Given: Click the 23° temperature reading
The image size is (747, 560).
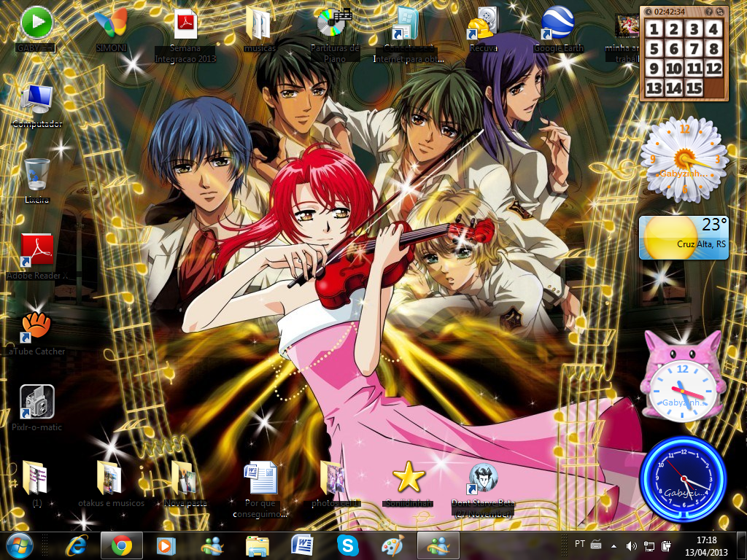Looking at the screenshot, I should [x=714, y=225].
